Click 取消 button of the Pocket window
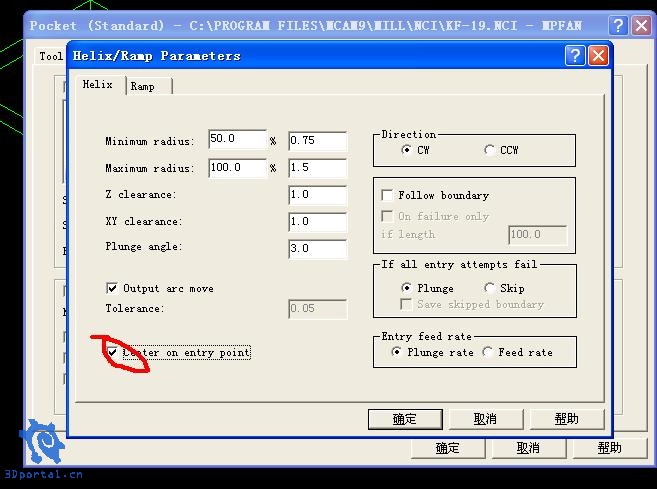Screen dimensions: 657x489 pos(528,448)
